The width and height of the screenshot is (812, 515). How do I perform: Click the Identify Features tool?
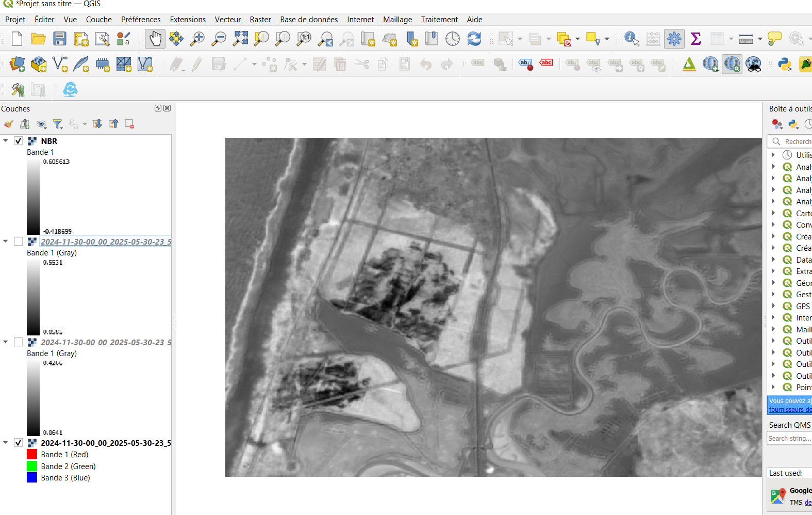(632, 39)
